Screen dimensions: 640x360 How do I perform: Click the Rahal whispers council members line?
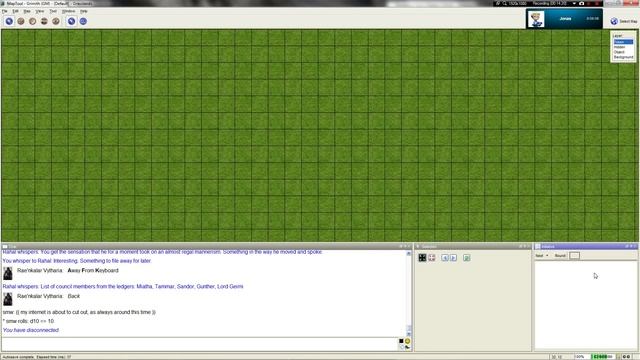(x=123, y=287)
